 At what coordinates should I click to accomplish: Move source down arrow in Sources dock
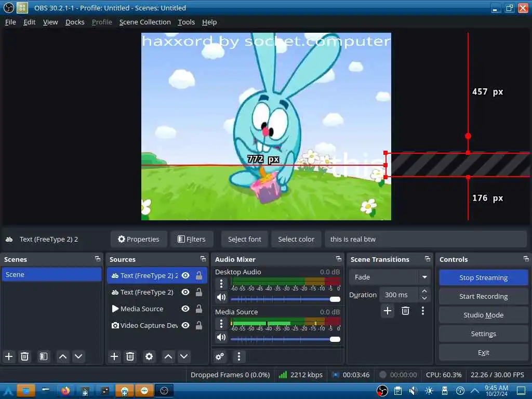click(184, 356)
